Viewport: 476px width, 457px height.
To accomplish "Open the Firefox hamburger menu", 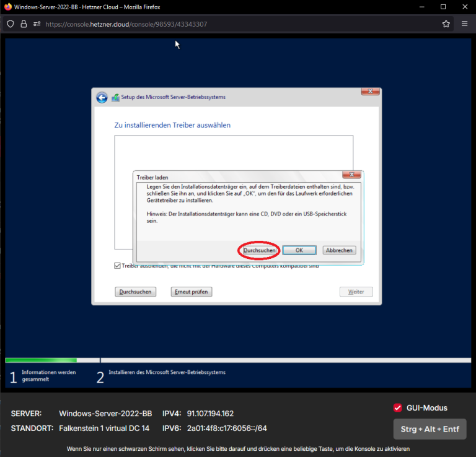I will point(464,24).
